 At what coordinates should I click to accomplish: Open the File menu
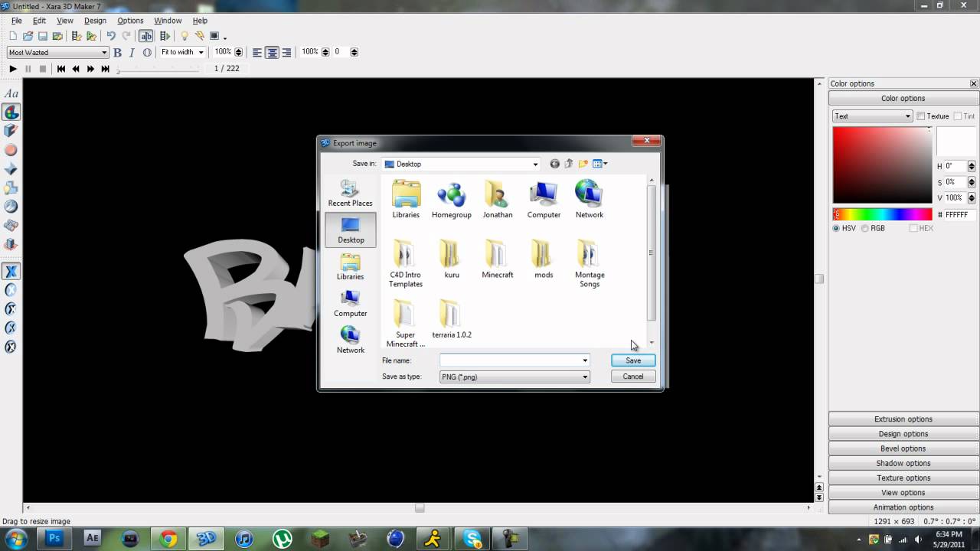16,21
